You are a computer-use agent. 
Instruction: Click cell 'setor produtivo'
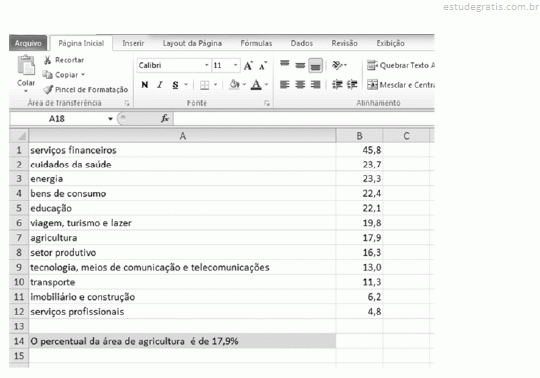pyautogui.click(x=183, y=252)
